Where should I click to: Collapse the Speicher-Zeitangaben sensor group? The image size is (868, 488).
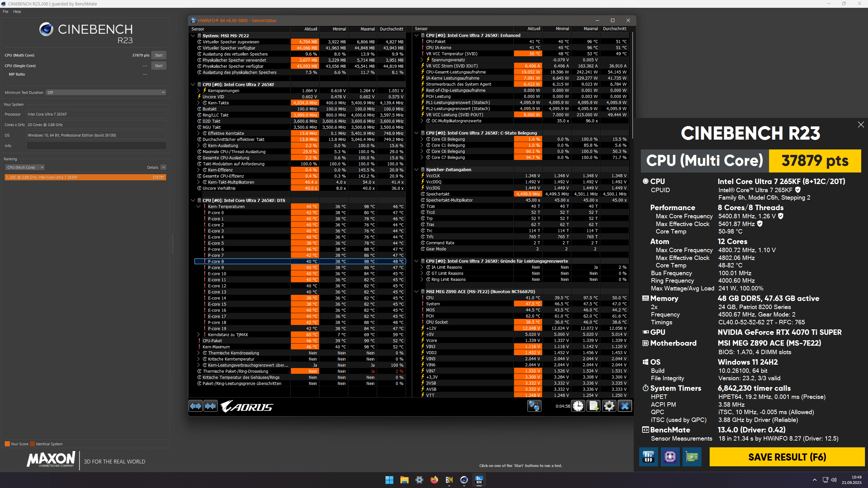pos(416,170)
